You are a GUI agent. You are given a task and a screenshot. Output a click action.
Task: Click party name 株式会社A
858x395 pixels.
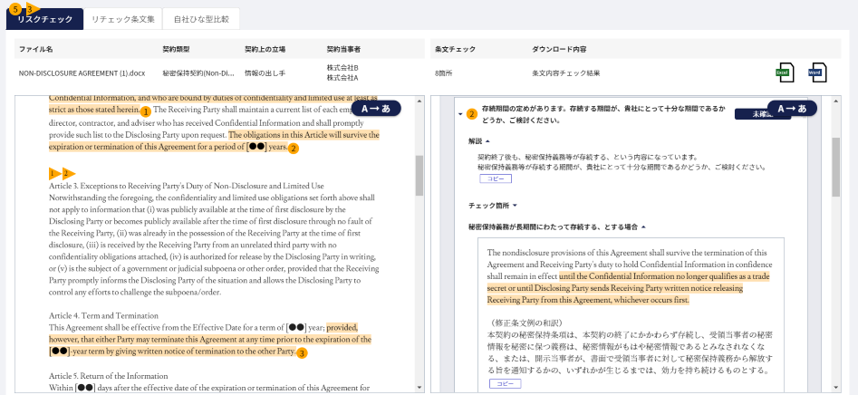[343, 78]
